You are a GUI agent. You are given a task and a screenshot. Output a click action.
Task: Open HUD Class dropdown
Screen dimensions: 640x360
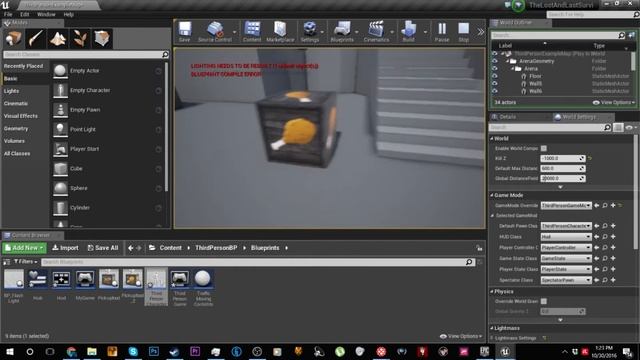click(x=566, y=237)
